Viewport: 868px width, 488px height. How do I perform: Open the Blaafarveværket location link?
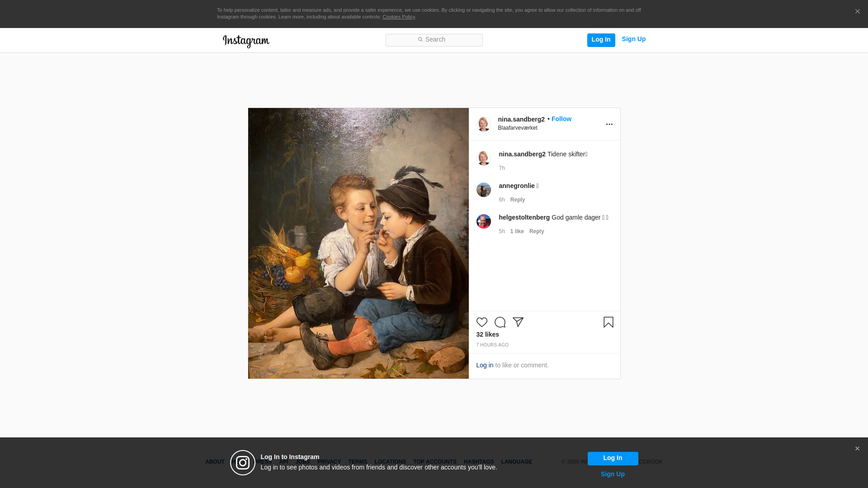click(518, 128)
